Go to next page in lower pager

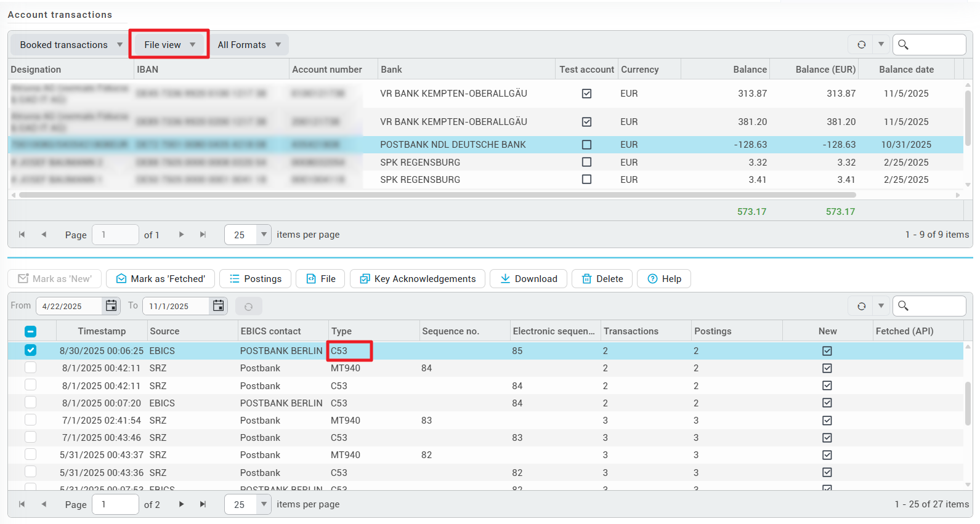(x=181, y=504)
